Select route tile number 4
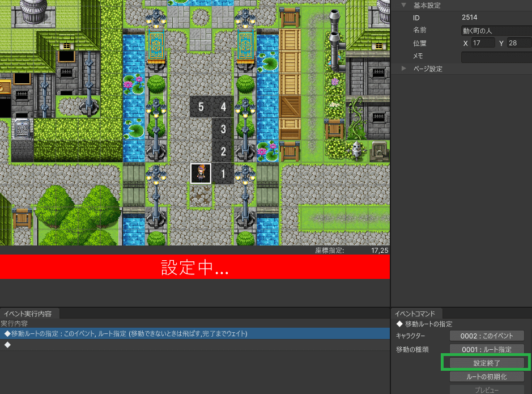Screen dimensions: 532x394 (x=223, y=107)
